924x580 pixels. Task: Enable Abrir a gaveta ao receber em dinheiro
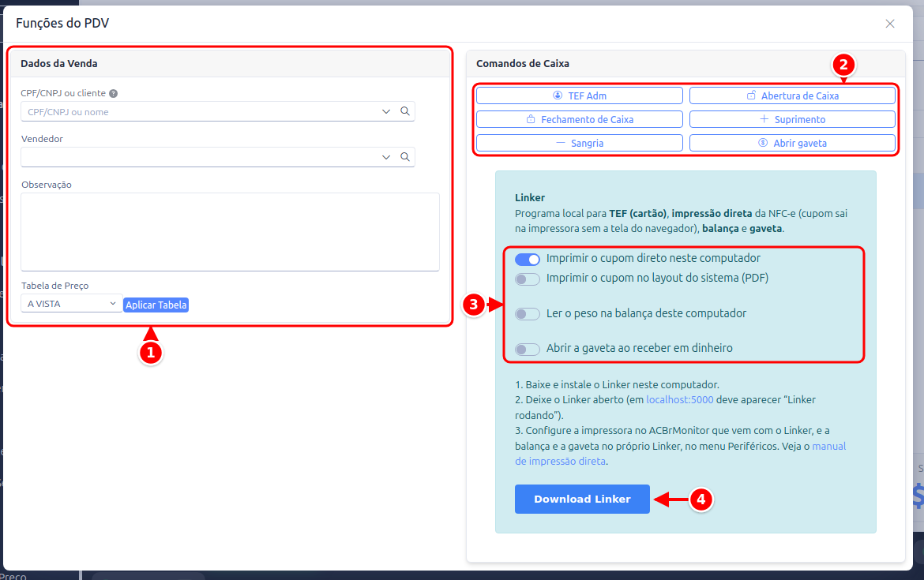[x=528, y=349]
